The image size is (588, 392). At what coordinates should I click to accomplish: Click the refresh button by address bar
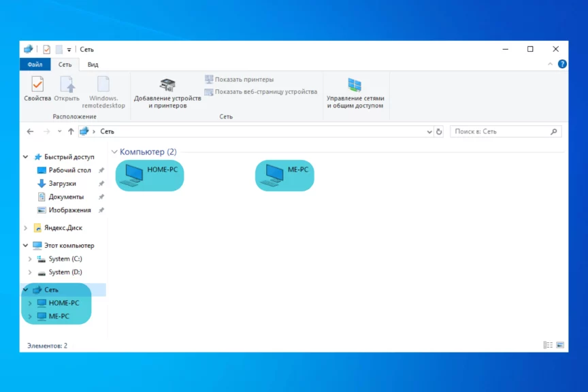point(439,131)
